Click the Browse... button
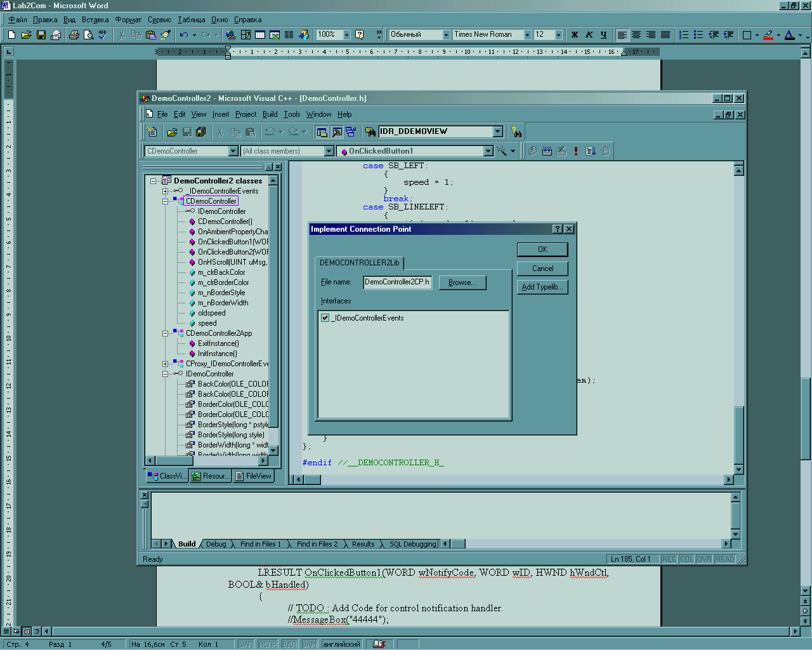 [x=462, y=282]
